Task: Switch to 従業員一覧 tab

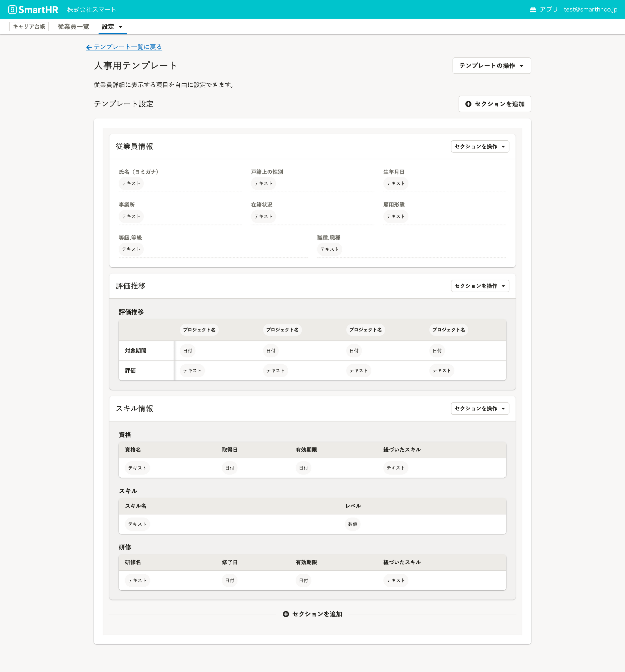Action: pyautogui.click(x=73, y=27)
